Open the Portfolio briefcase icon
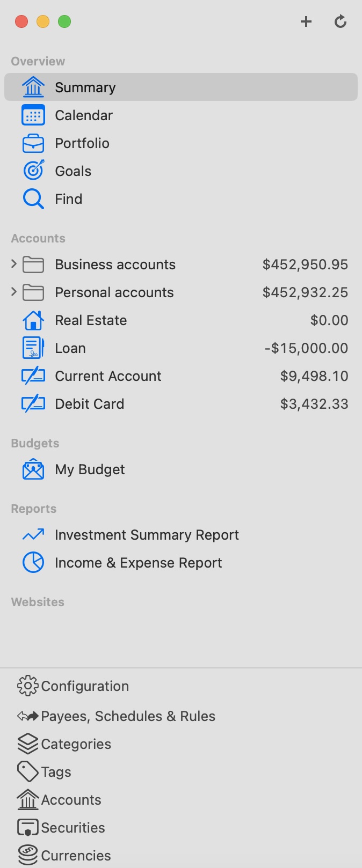The width and height of the screenshot is (362, 868). click(x=33, y=143)
